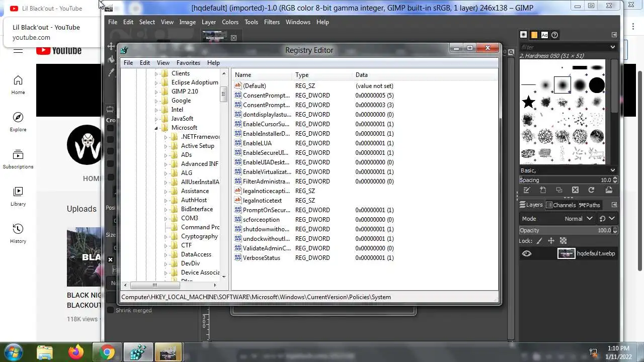Switch to Paths tab in GIMP
This screenshot has height=362, width=644.
coord(590,205)
